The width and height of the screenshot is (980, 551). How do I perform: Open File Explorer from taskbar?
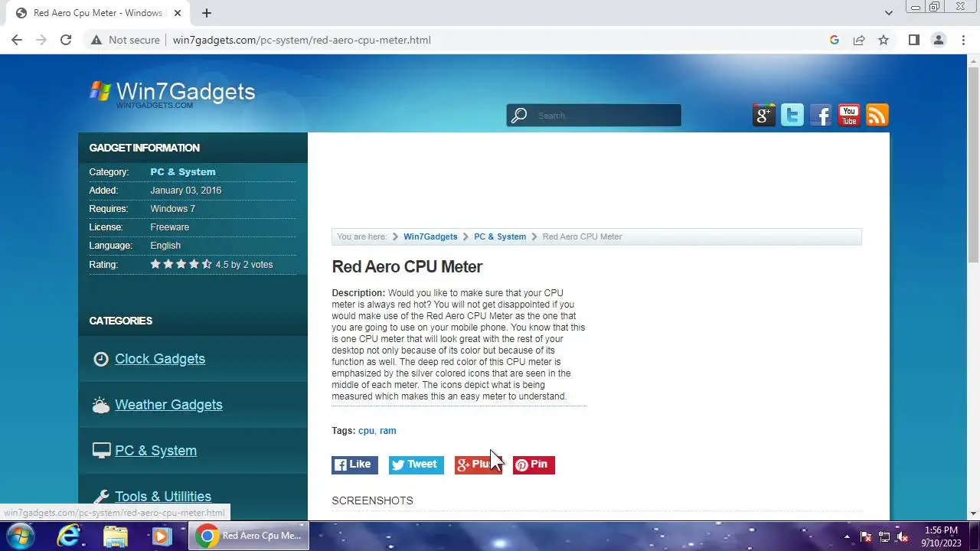tap(115, 536)
